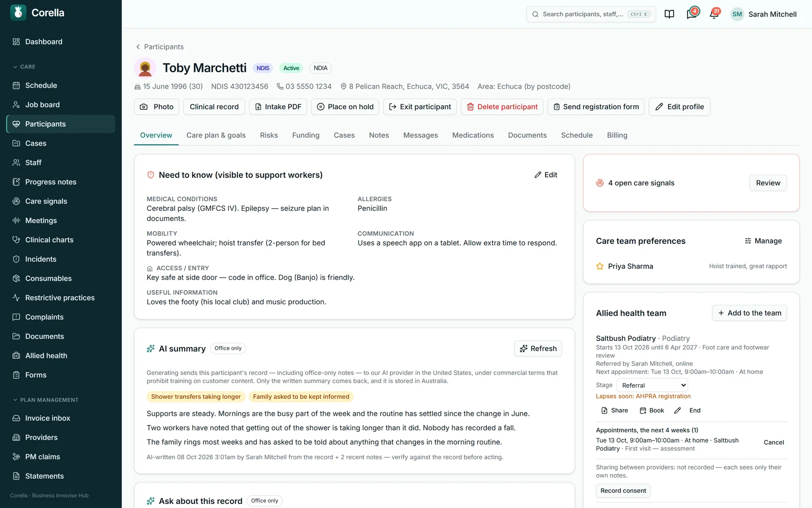Click Toby Marchetti's avatar photo

145,68
